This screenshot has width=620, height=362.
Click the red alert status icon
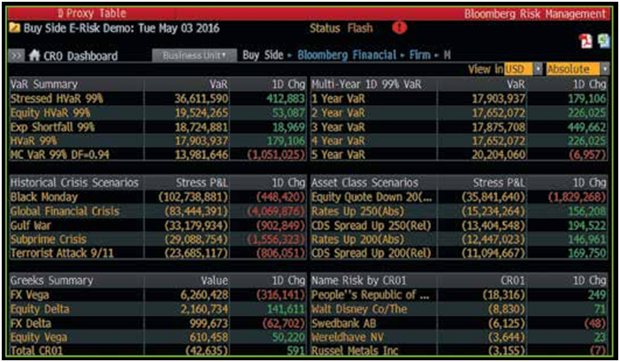[399, 28]
